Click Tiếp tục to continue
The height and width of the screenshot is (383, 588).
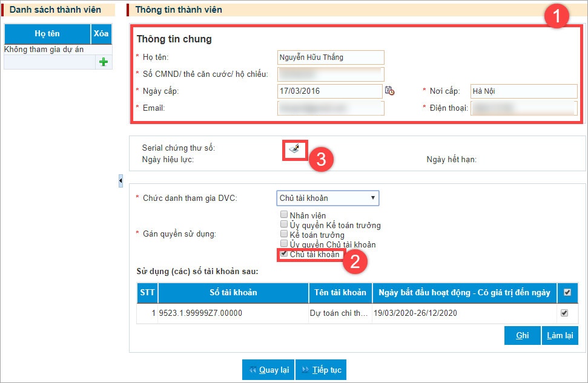pyautogui.click(x=321, y=370)
